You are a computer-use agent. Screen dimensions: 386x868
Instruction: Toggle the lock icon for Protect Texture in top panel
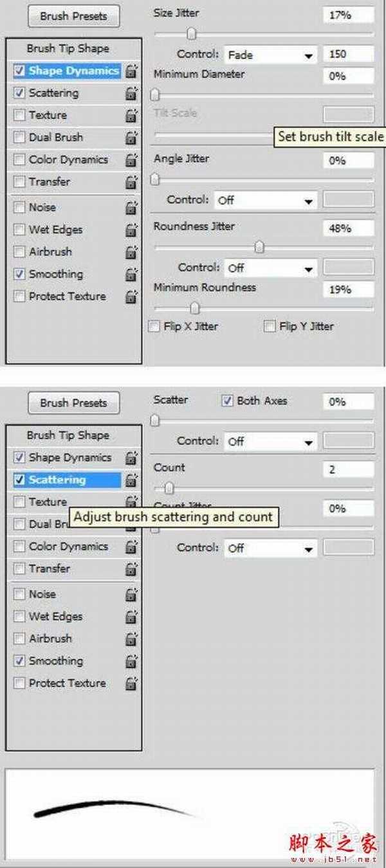pos(132,297)
